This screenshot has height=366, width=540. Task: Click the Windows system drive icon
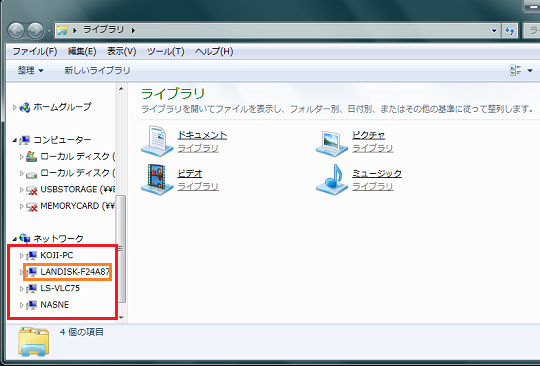coord(32,157)
